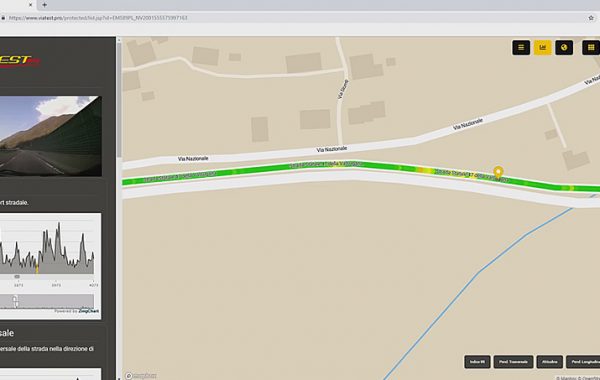
Task: Click the yellow marker in the IRI chart
Action: coord(37,269)
